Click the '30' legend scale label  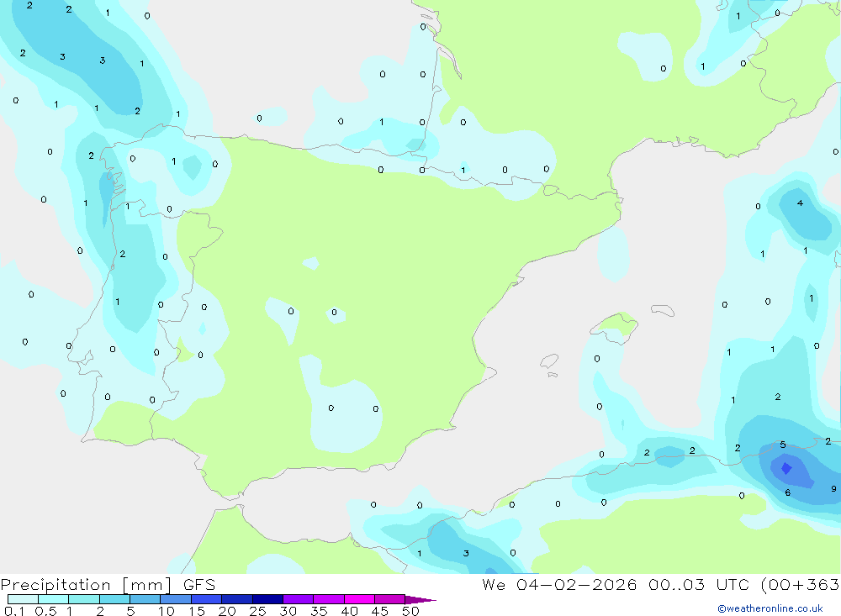(x=288, y=611)
